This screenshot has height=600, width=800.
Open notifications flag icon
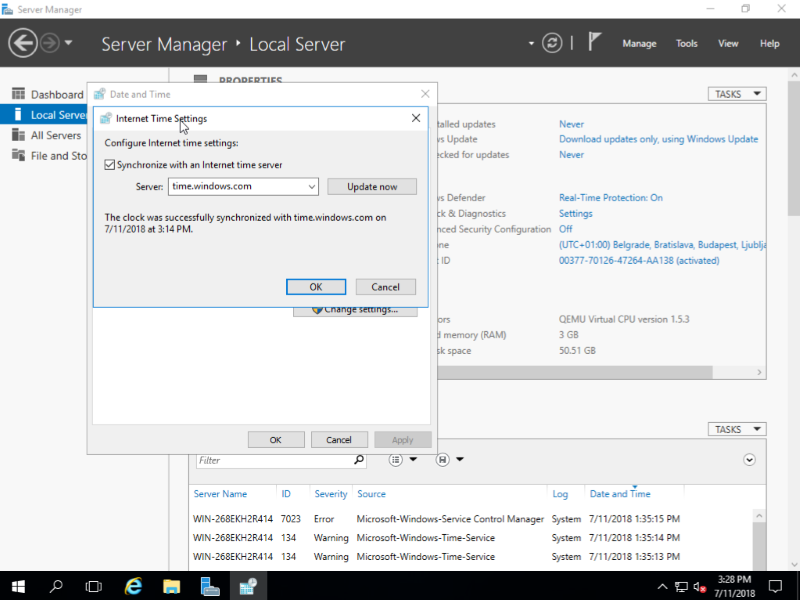[x=594, y=42]
